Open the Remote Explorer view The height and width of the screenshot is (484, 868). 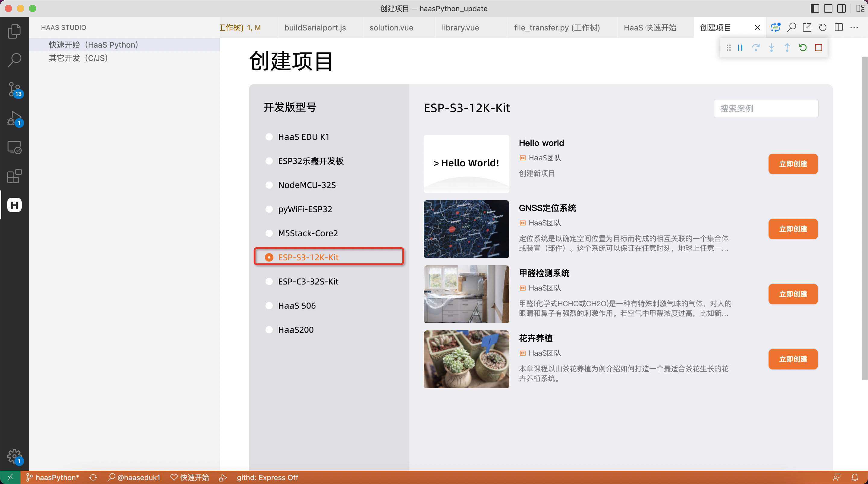click(x=14, y=147)
